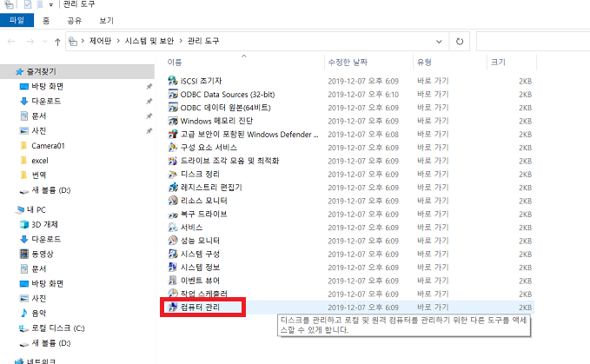The image size is (590, 364).
Task: Refresh the folder view
Action: click(460, 42)
